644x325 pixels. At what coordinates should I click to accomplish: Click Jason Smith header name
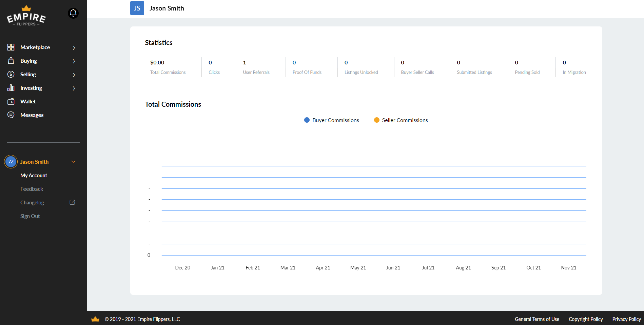167,8
